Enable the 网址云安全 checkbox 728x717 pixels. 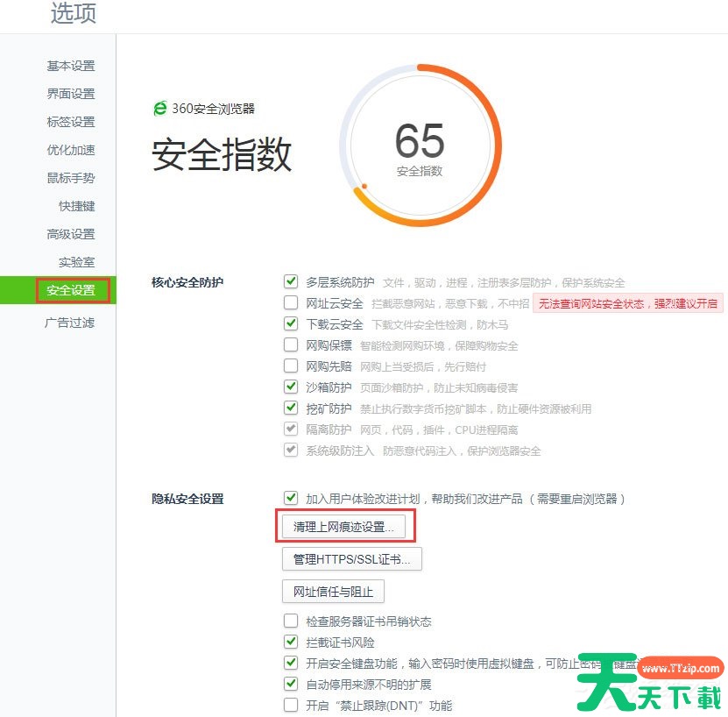coord(291,303)
